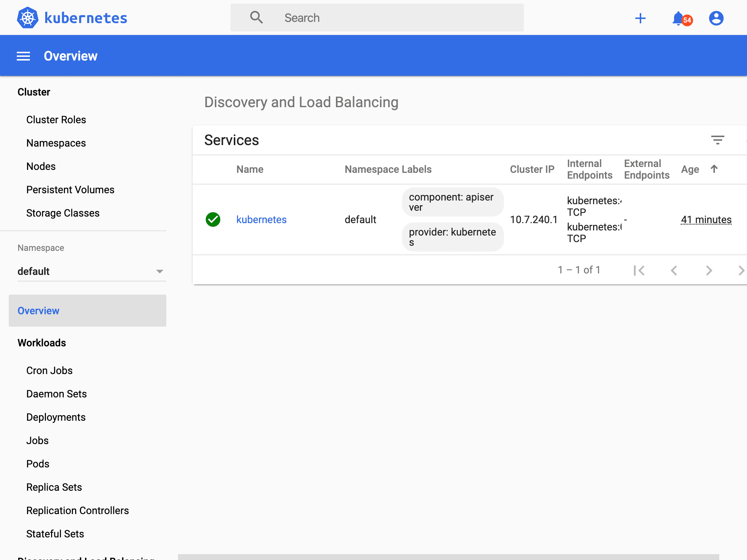This screenshot has width=747, height=560.
Task: Click the Namespace column header
Action: [x=372, y=169]
